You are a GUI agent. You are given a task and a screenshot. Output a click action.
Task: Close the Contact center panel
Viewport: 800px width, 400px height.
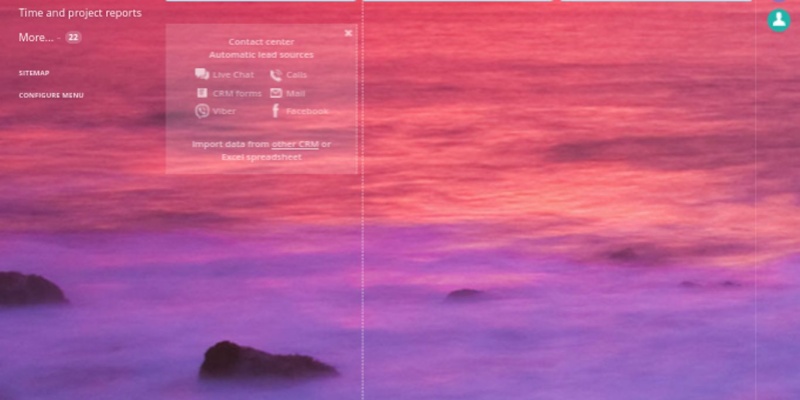pyautogui.click(x=348, y=33)
